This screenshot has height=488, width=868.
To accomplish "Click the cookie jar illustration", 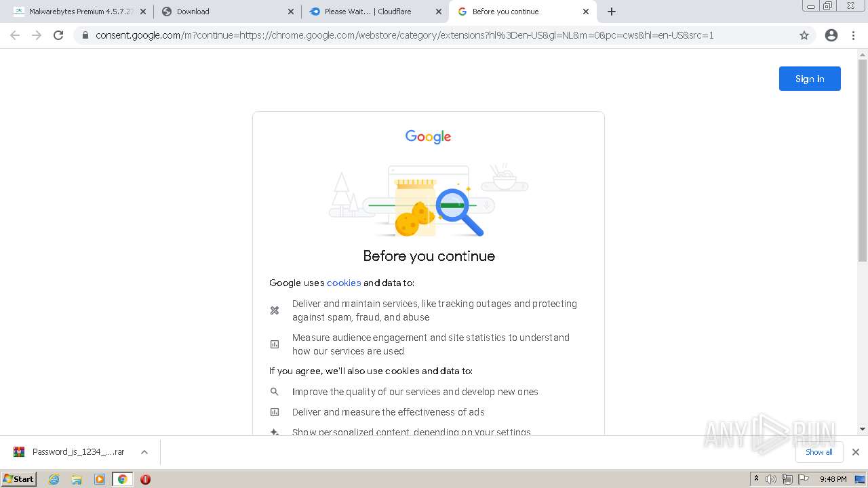I will [x=415, y=207].
